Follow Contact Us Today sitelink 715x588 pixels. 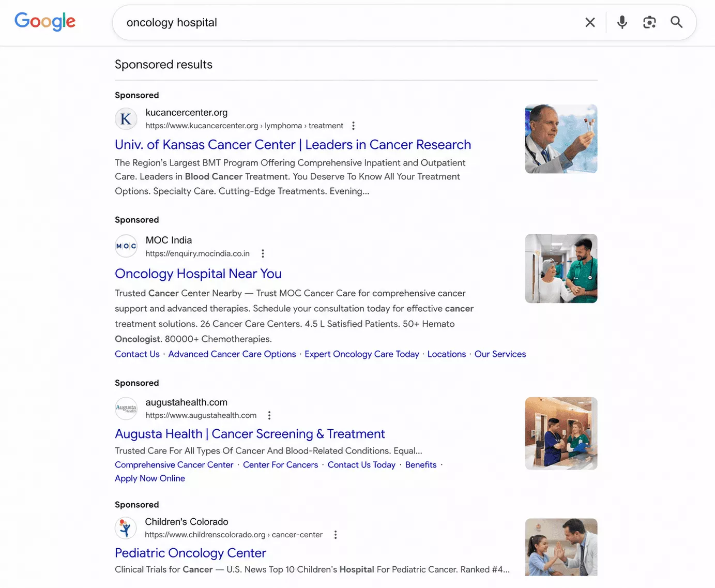point(361,465)
